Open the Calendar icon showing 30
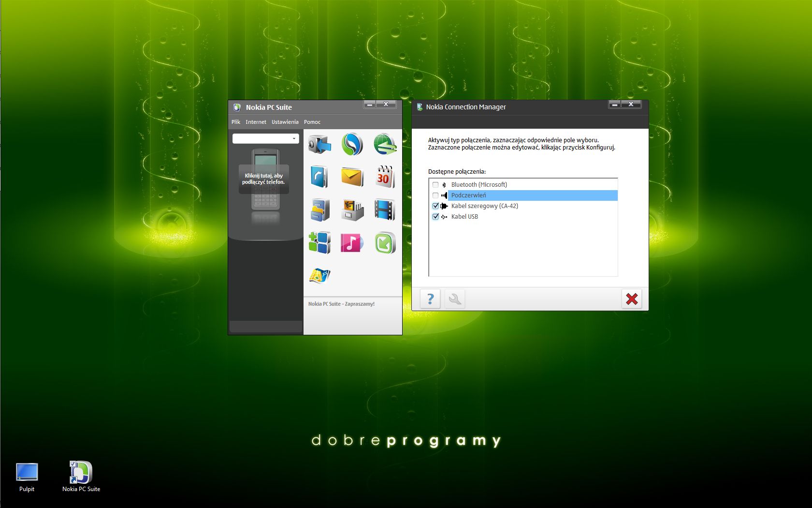 (385, 177)
